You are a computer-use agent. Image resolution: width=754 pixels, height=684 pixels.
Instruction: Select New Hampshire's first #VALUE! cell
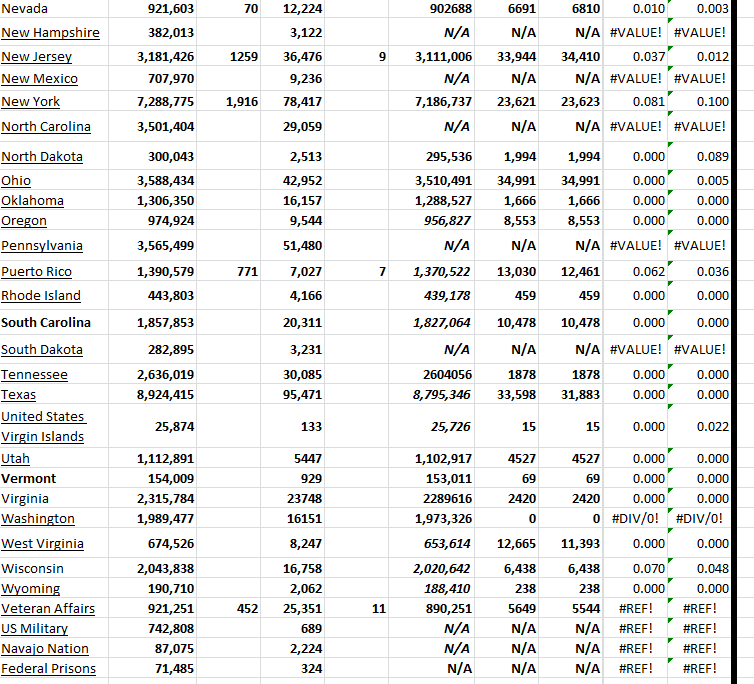(635, 33)
